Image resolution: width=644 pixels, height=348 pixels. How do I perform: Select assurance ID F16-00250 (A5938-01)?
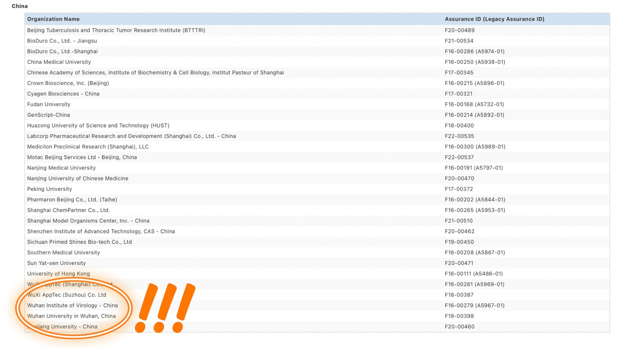pyautogui.click(x=475, y=62)
